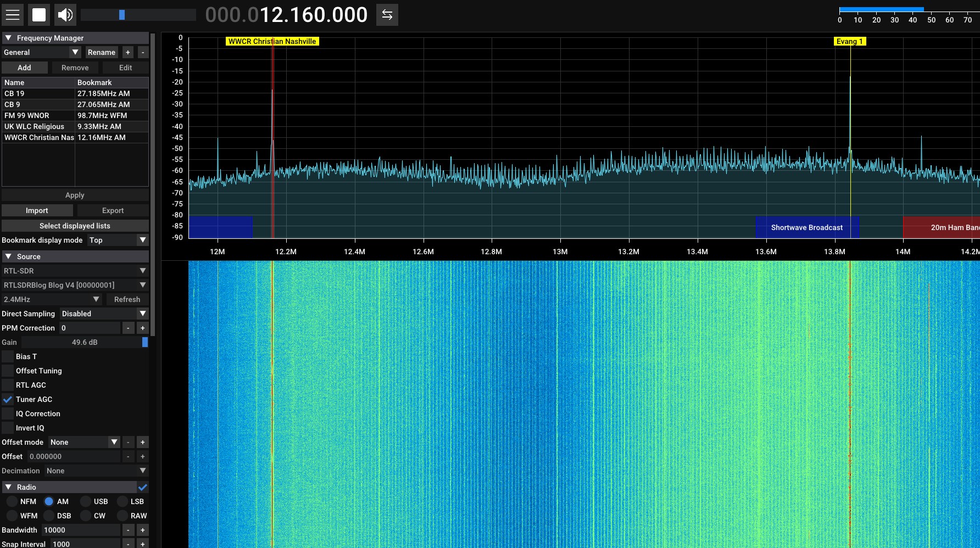Click the WWCR Christian Nashville bookmark label
The image size is (980, 548).
pos(272,41)
